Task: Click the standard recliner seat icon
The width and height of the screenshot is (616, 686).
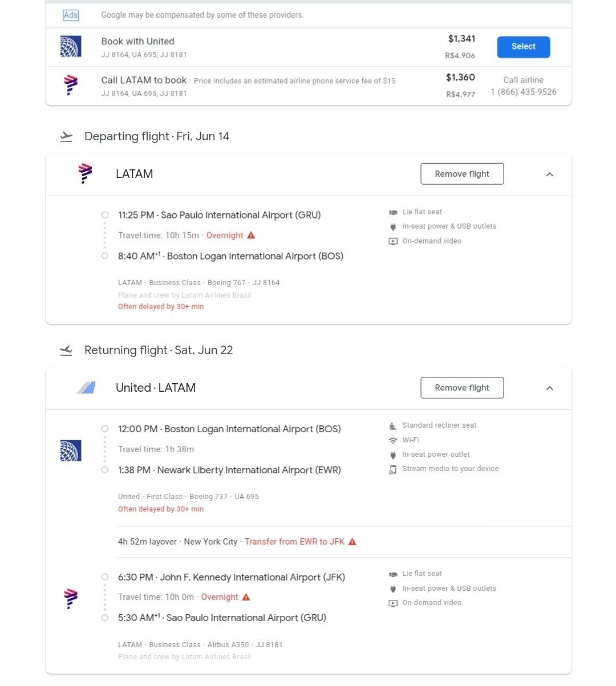Action: [393, 426]
